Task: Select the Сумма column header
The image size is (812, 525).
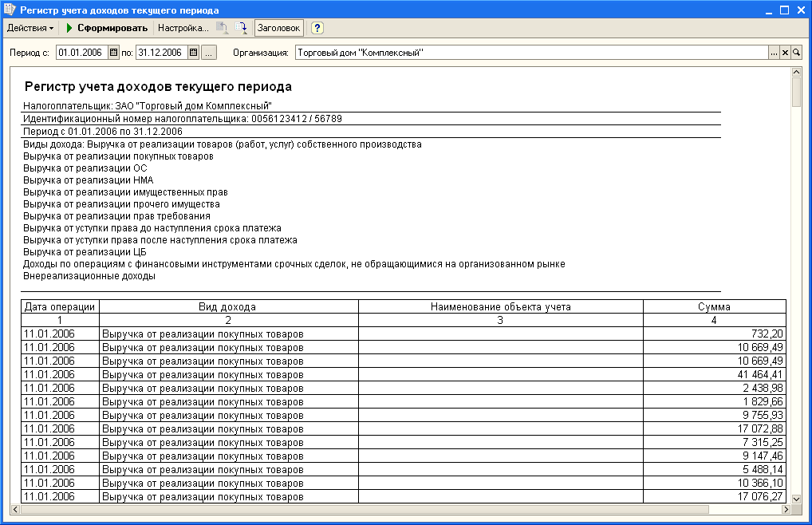Action: [x=715, y=306]
